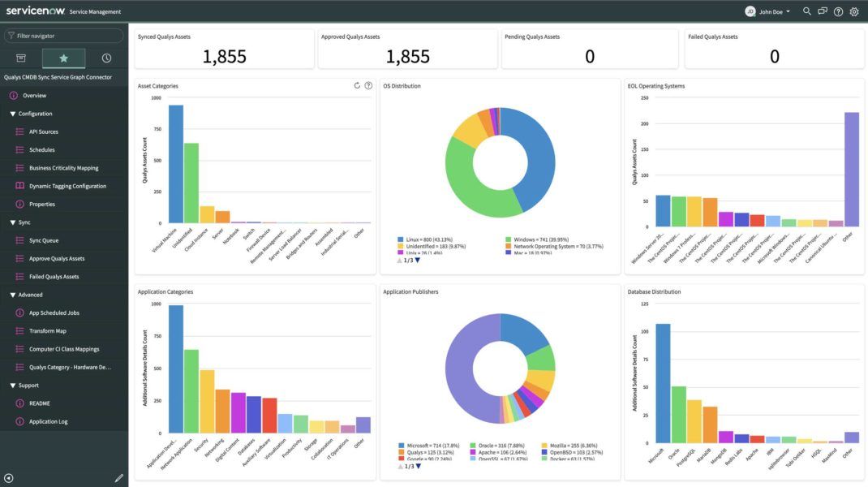This screenshot has height=487, width=868.
Task: Go to next OS Distribution legend page
Action: [x=418, y=261]
